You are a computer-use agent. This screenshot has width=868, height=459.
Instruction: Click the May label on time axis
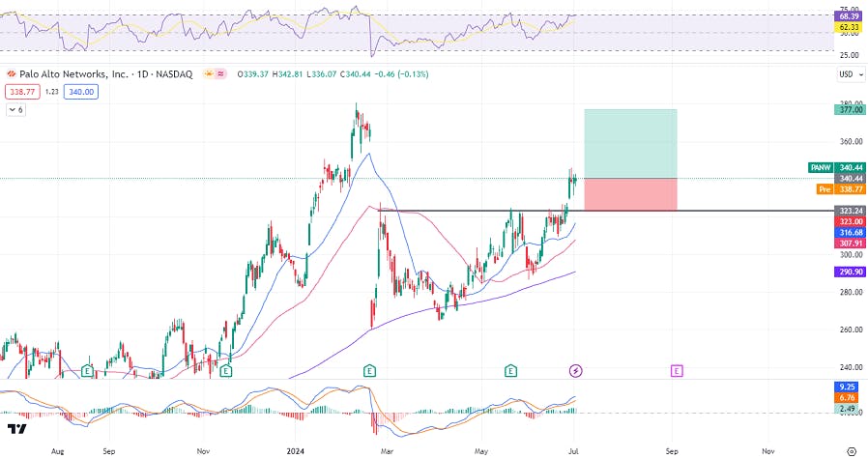481,451
